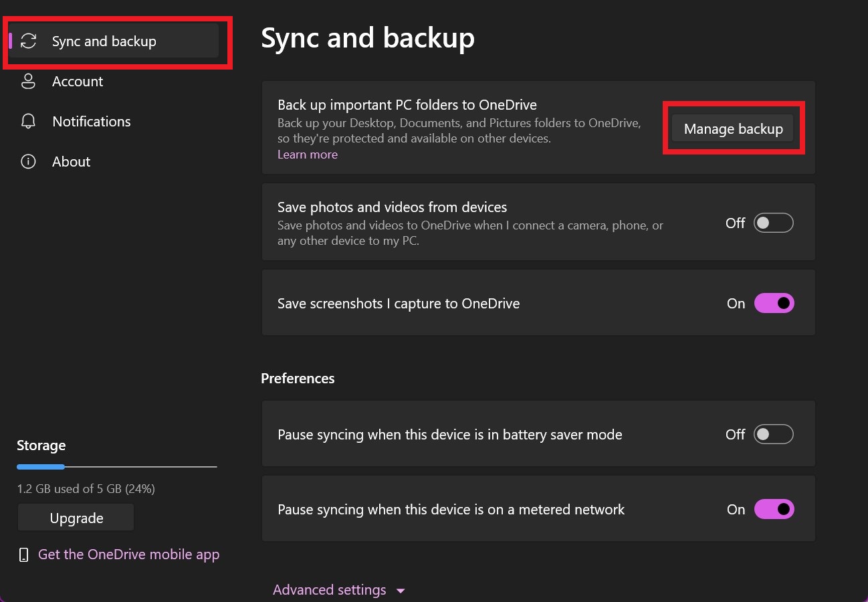Expand Advanced settings
The height and width of the screenshot is (602, 868).
point(330,590)
